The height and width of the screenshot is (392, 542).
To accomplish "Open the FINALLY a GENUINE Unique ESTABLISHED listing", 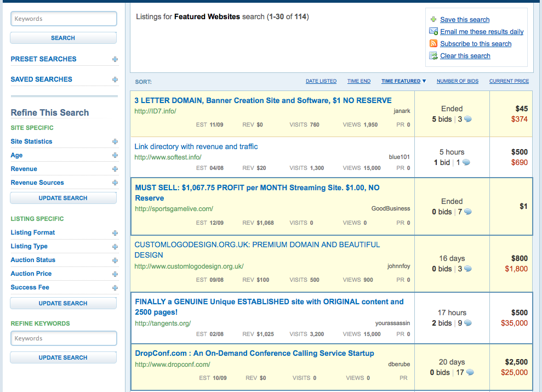I will [x=269, y=307].
